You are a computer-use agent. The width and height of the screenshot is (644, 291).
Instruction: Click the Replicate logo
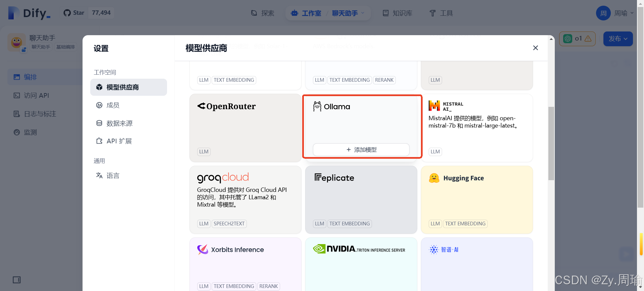tap(334, 177)
